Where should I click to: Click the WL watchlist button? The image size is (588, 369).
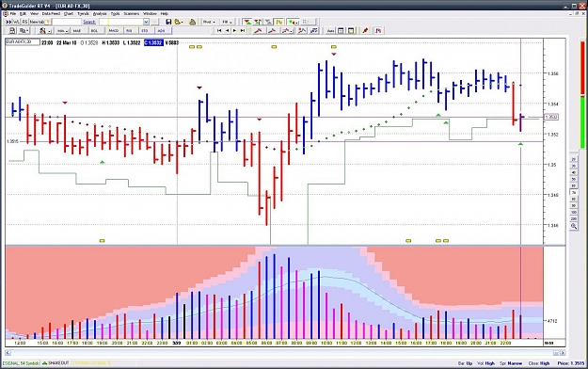click(16, 22)
